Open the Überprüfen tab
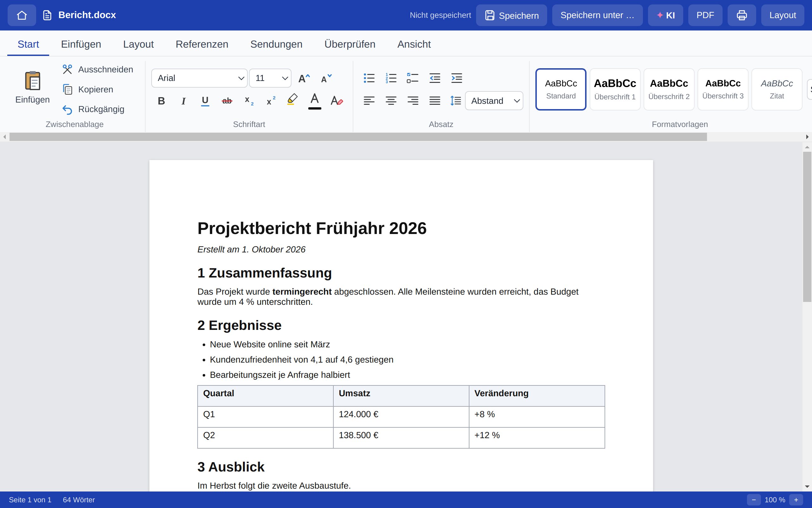Image resolution: width=812 pixels, height=508 pixels. pyautogui.click(x=350, y=44)
